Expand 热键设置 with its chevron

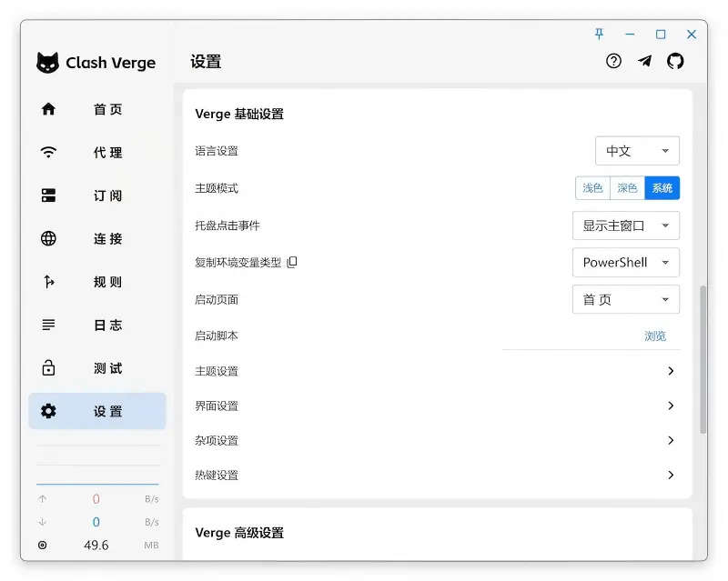click(x=671, y=475)
